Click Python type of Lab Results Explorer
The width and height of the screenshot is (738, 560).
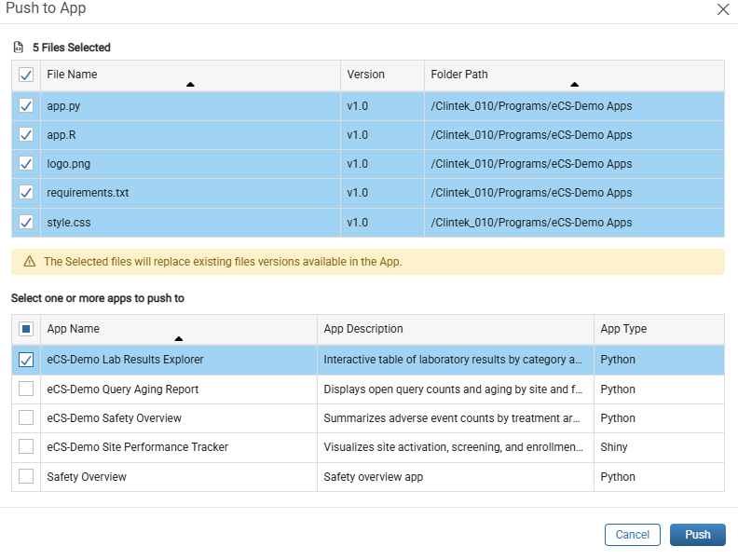click(618, 360)
